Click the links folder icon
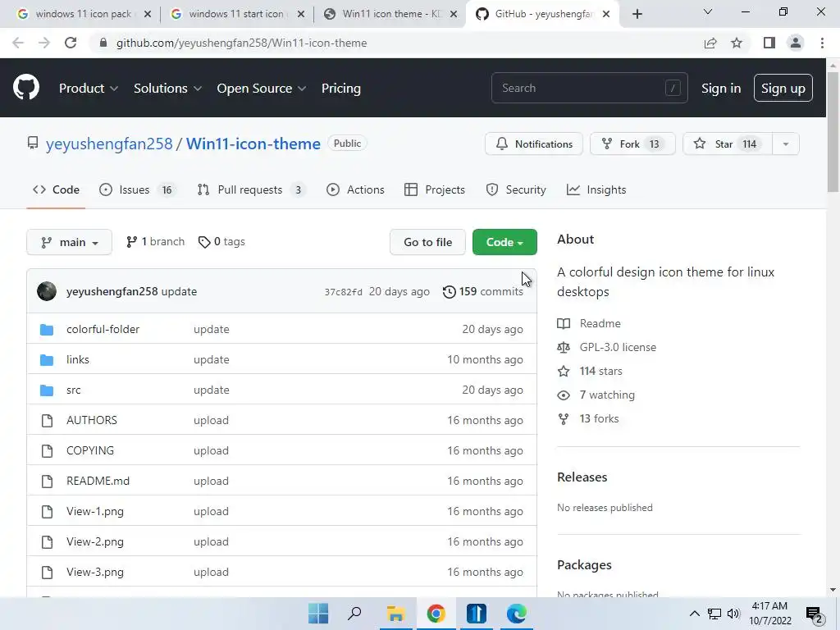 click(47, 360)
